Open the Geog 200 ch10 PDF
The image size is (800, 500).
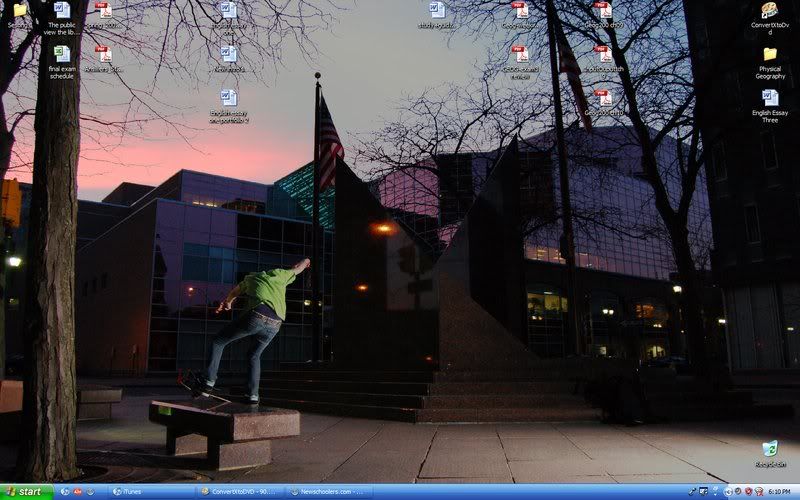[603, 98]
